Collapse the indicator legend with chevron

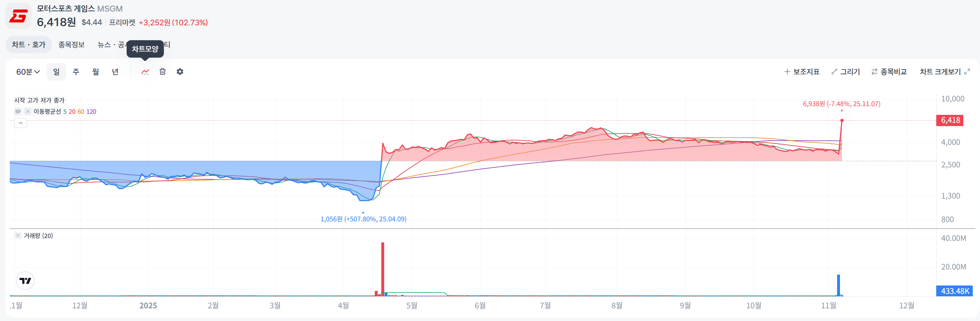pos(21,123)
